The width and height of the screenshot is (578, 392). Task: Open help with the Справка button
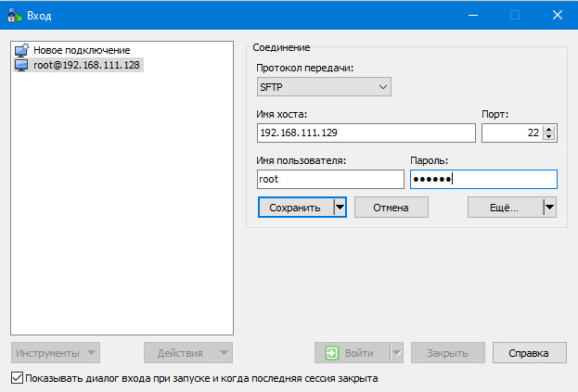click(x=530, y=353)
